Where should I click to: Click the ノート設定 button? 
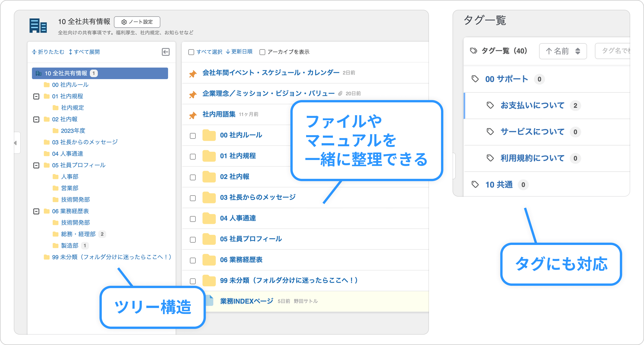point(137,22)
